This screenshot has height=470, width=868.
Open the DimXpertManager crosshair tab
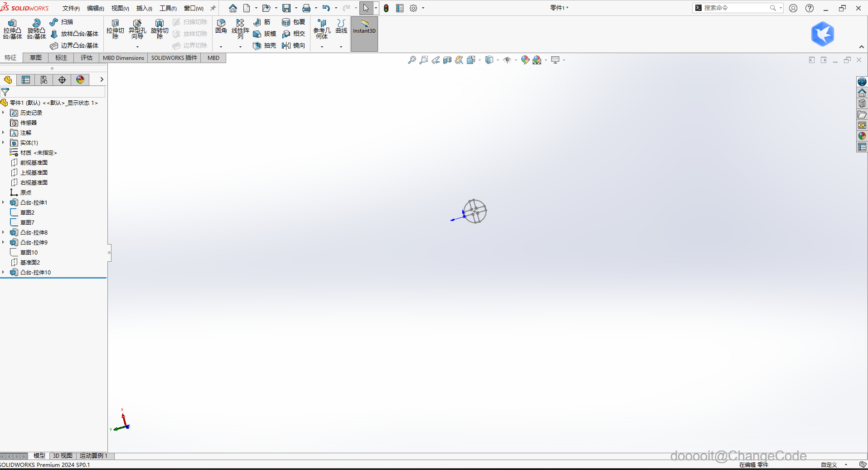point(62,80)
